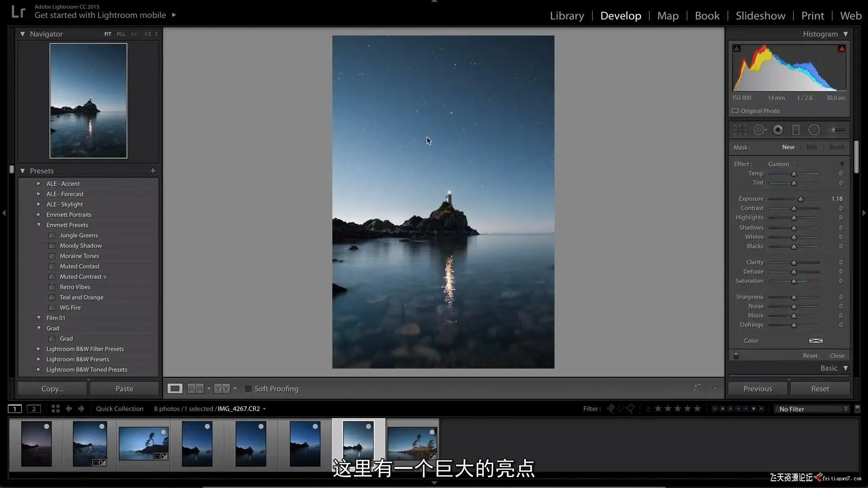Choose the Graduated Filter tool
Image resolution: width=868 pixels, height=488 pixels.
[x=796, y=130]
